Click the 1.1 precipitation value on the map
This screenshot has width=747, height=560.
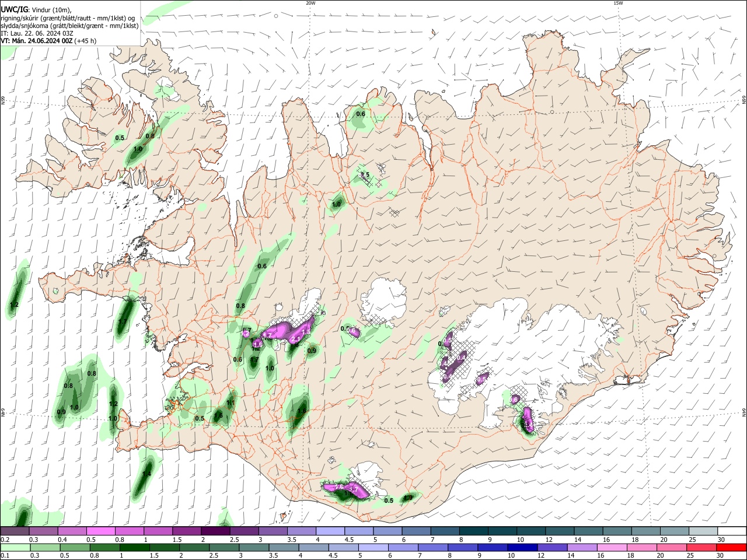click(x=231, y=402)
